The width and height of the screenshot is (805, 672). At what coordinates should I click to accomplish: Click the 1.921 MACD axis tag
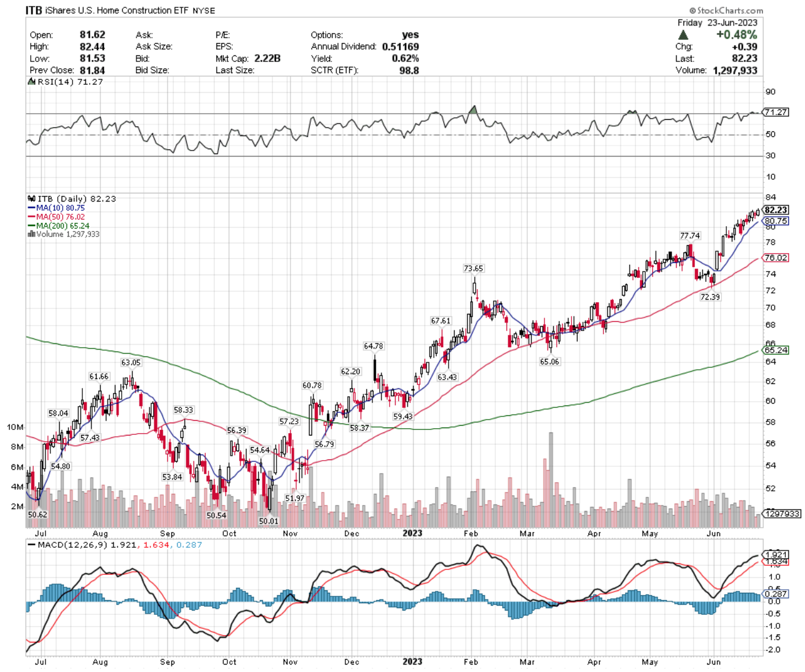(776, 555)
